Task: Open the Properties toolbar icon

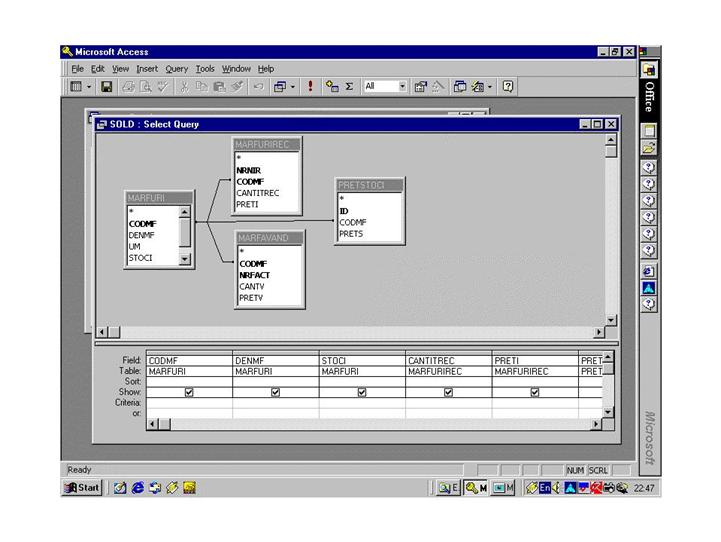Action: [x=421, y=87]
